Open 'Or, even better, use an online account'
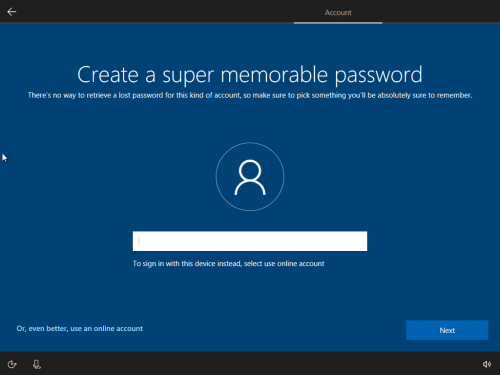This screenshot has width=500, height=375. tap(80, 329)
